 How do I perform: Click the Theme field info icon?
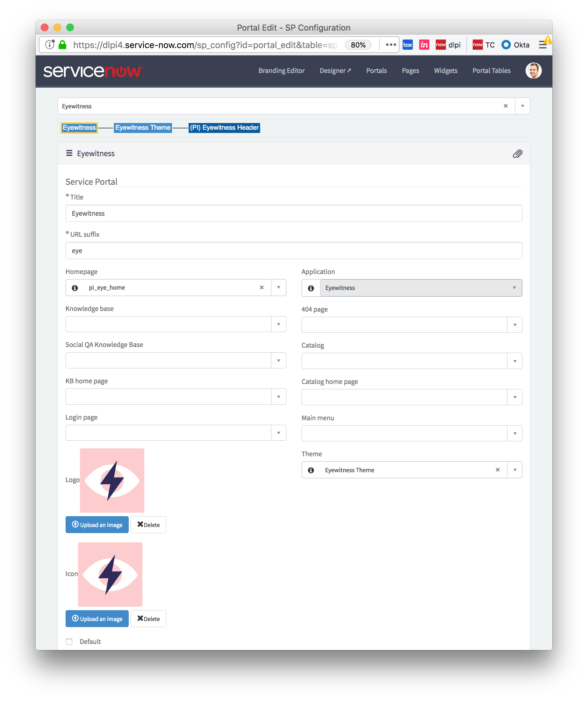(311, 470)
